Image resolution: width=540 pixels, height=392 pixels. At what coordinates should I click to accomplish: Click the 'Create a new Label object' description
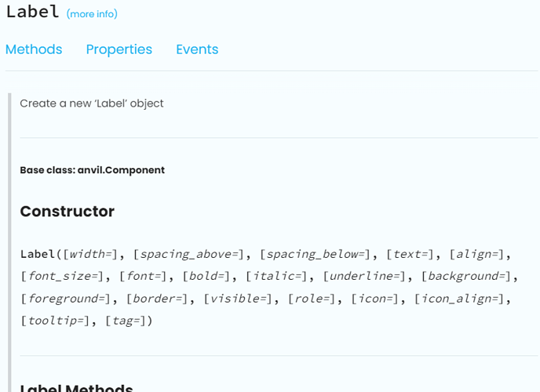tap(92, 103)
